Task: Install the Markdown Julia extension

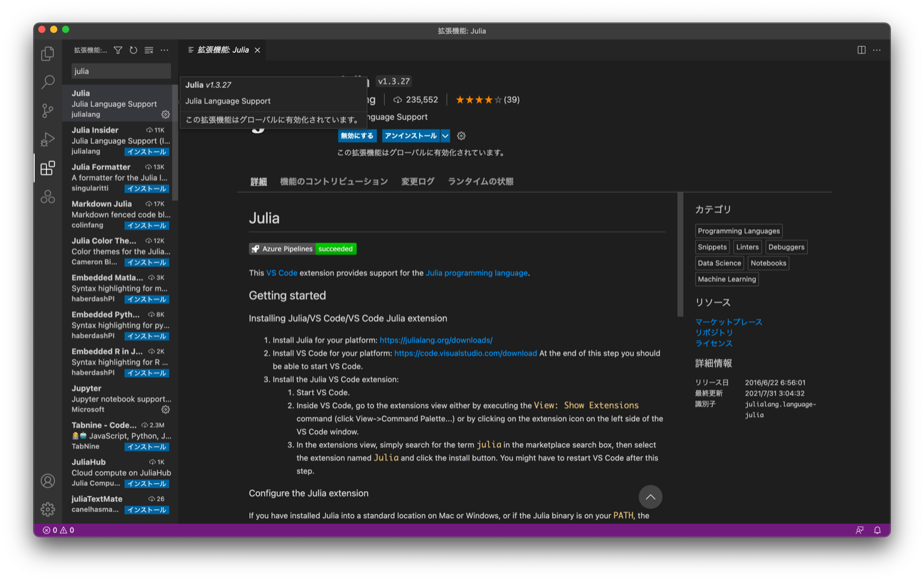Action: click(147, 226)
